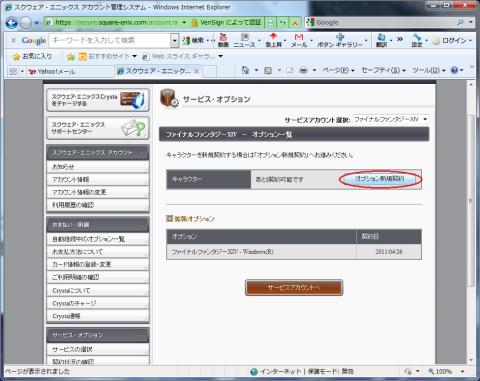This screenshot has width=480, height=381.
Task: Click the orange サービスアカウントへ button
Action: point(294,287)
